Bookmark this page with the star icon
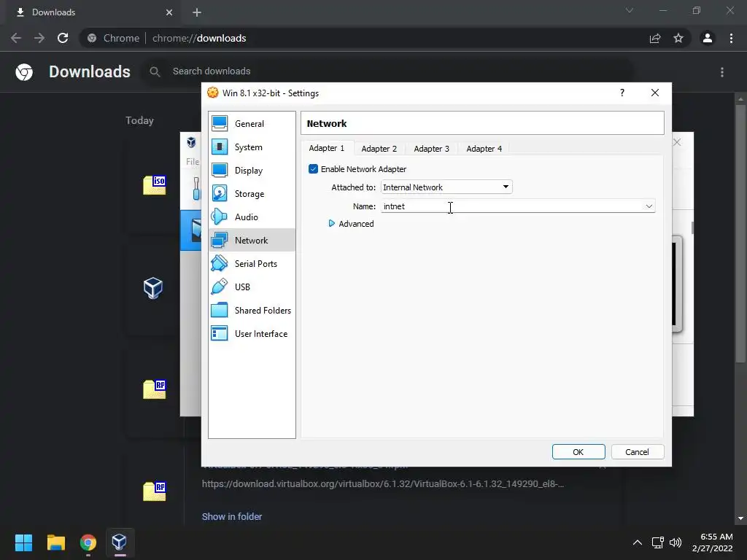747x560 pixels. click(x=678, y=38)
